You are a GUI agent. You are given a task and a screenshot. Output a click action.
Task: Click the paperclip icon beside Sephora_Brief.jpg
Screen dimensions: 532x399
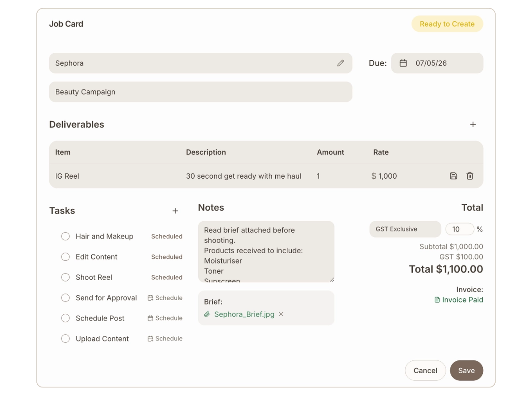coord(207,314)
